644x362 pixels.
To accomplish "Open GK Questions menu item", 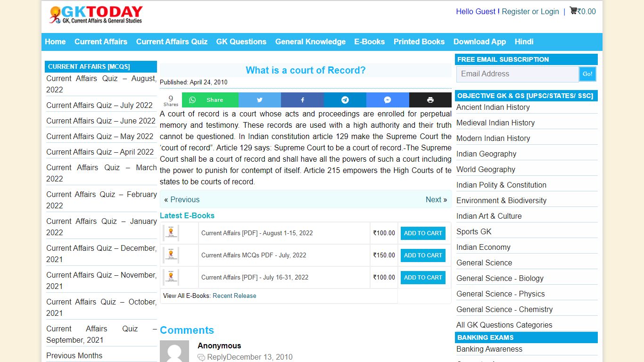I will point(241,41).
